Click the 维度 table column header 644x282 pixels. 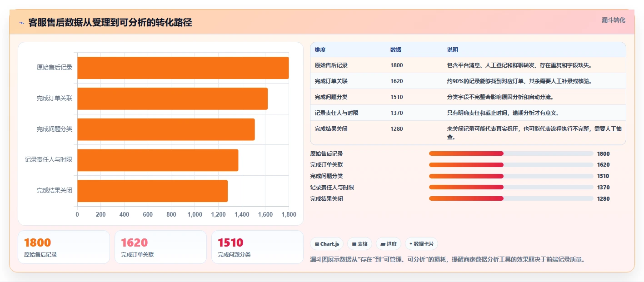pos(320,50)
